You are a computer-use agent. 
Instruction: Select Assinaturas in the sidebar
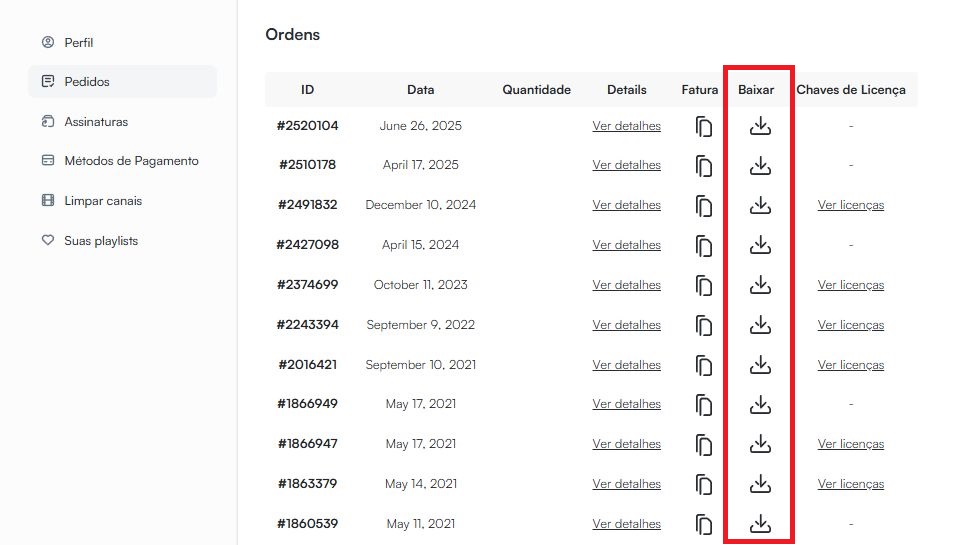95,122
